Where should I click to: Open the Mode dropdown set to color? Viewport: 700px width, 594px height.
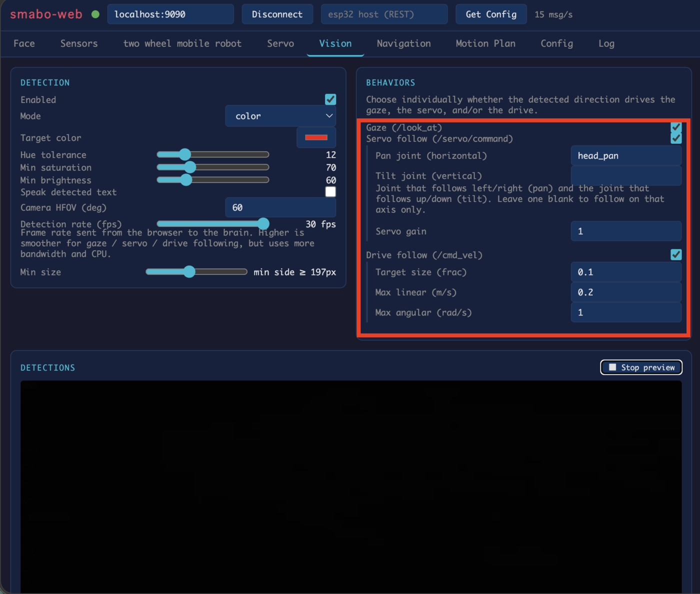(x=280, y=116)
